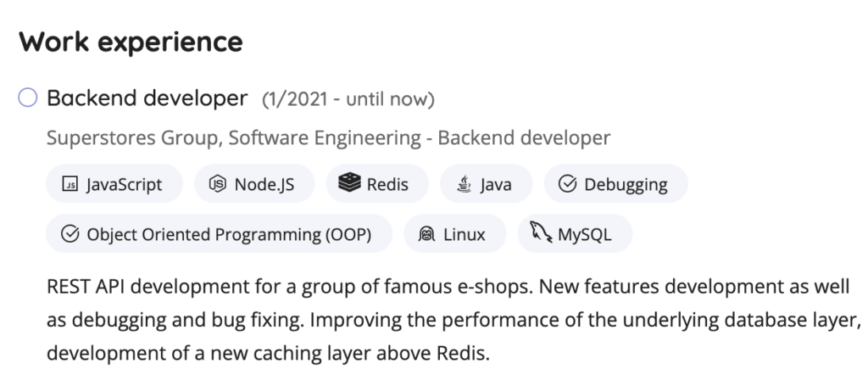Click the OOP checkmark circle icon
This screenshot has height=369, width=868.
[x=71, y=234]
